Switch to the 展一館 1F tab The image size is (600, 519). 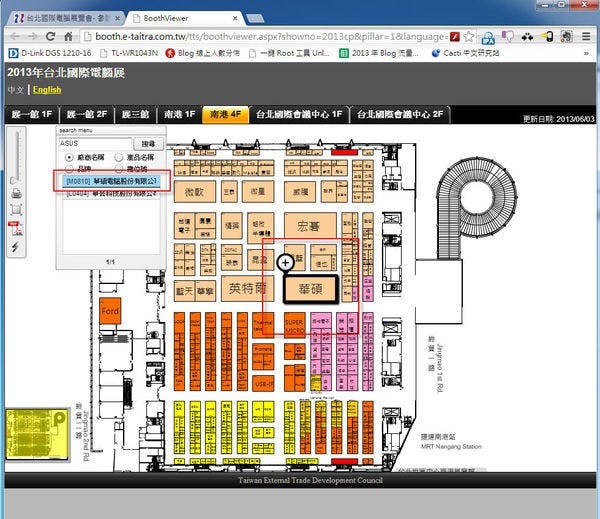pyautogui.click(x=32, y=114)
